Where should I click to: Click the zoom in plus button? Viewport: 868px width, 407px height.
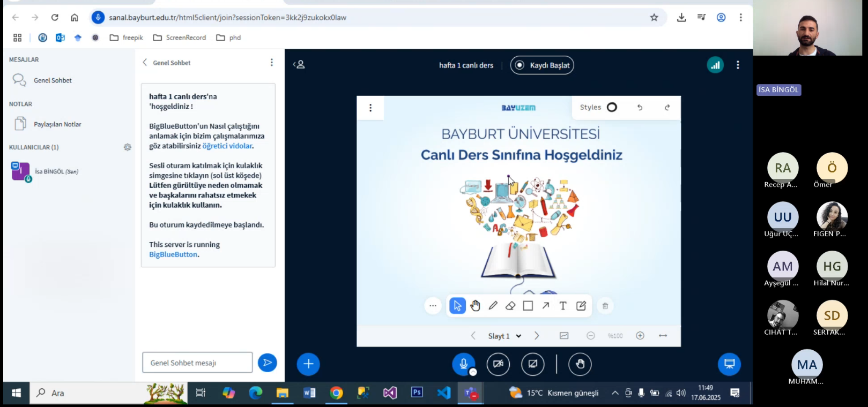[x=640, y=336]
